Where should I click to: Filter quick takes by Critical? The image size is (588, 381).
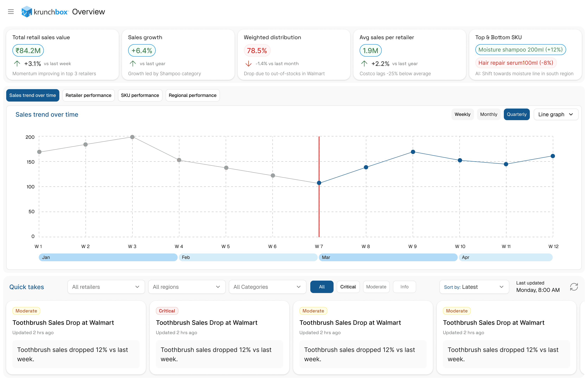pyautogui.click(x=348, y=287)
